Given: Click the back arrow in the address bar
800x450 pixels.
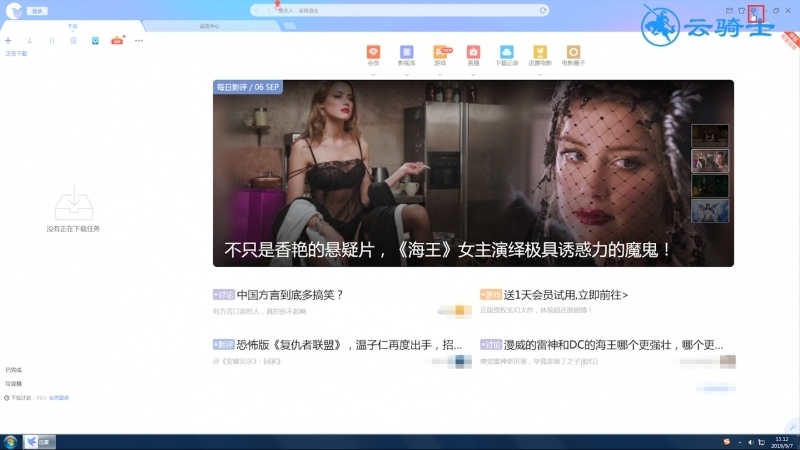Looking at the screenshot, I should coord(257,10).
